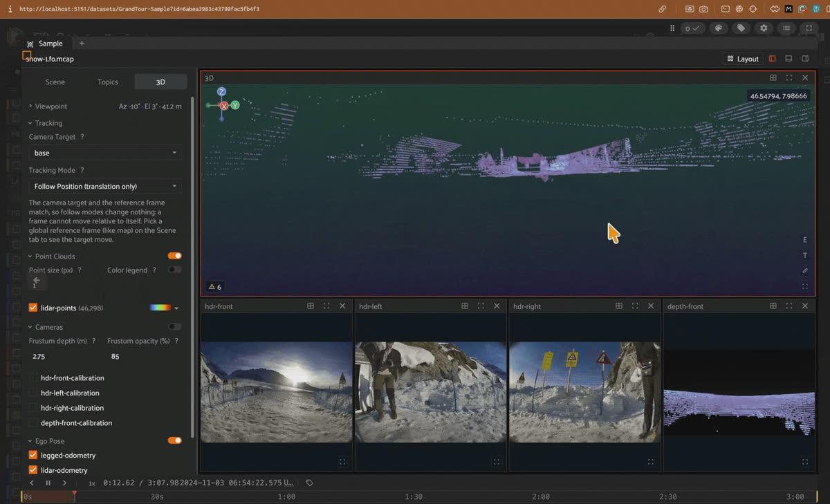Switch to the Scene tab
Image resolution: width=830 pixels, height=504 pixels.
(55, 82)
